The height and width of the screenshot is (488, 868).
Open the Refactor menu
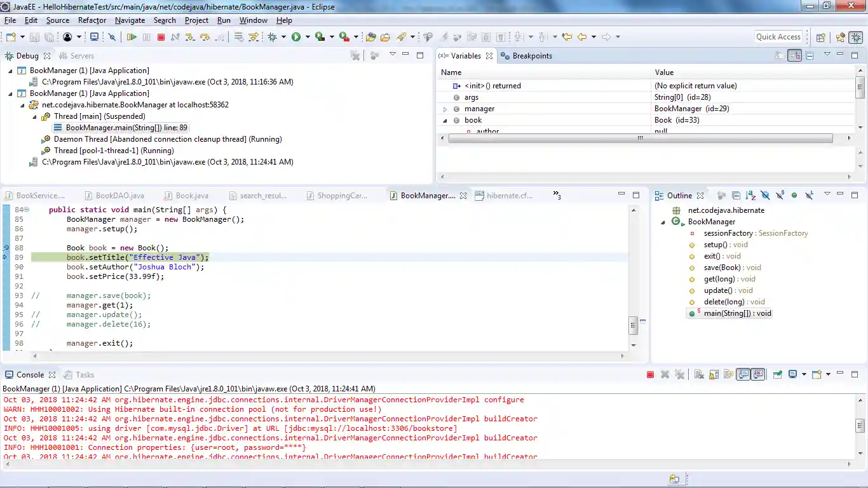click(92, 20)
